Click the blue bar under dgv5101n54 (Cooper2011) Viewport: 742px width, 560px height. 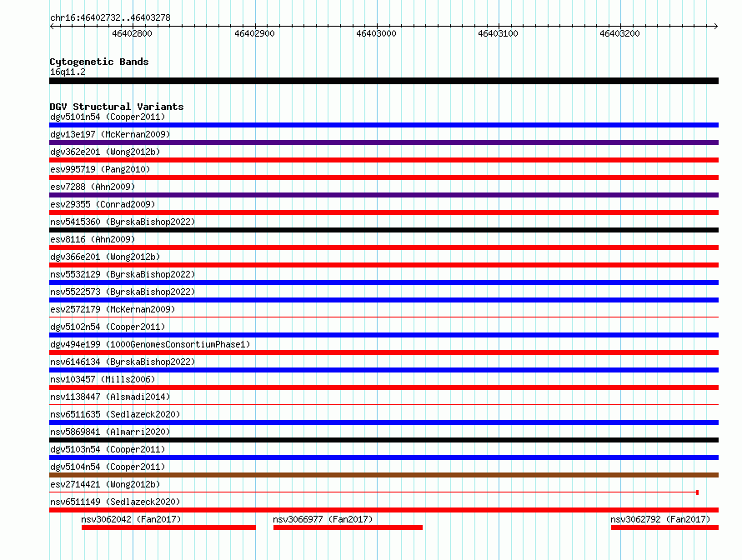coord(384,125)
